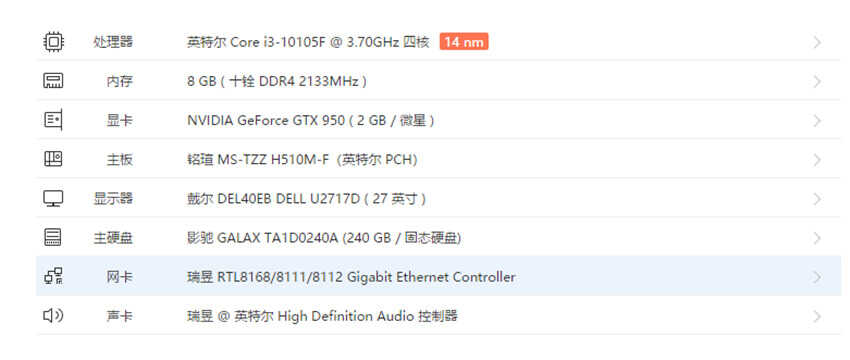Expand the H510M-F motherboard row chevron
The image size is (850, 360).
coord(817,159)
